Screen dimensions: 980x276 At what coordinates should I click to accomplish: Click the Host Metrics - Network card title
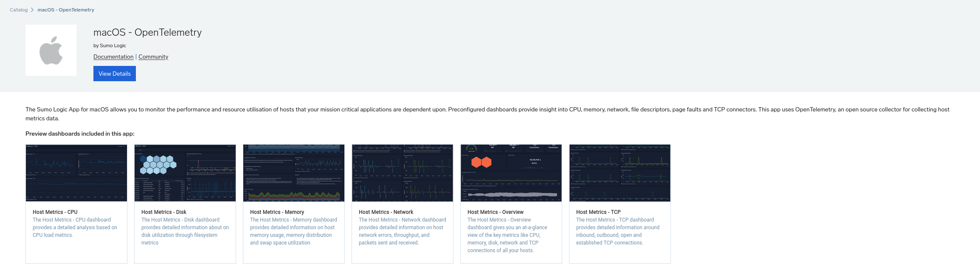coord(386,212)
